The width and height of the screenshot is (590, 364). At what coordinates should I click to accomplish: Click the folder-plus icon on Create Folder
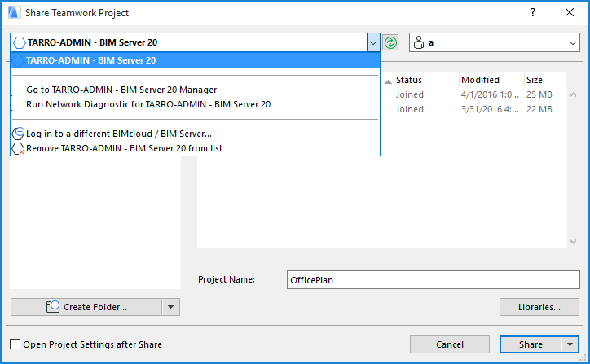click(53, 306)
